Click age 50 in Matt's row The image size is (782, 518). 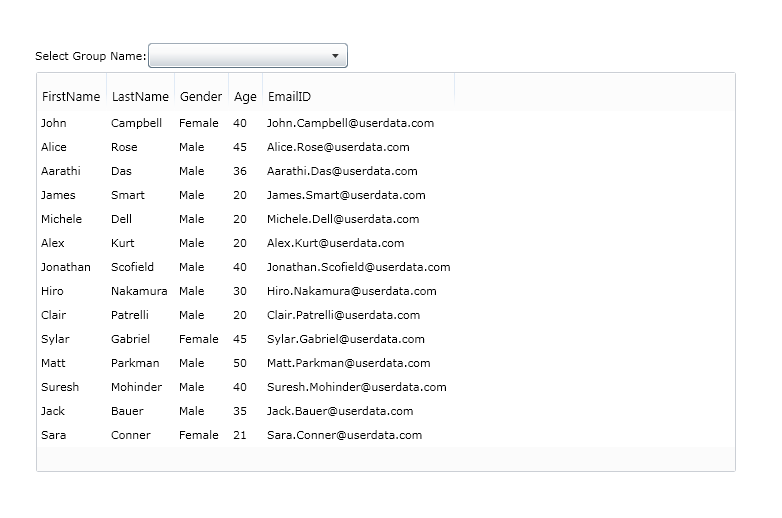pos(239,362)
